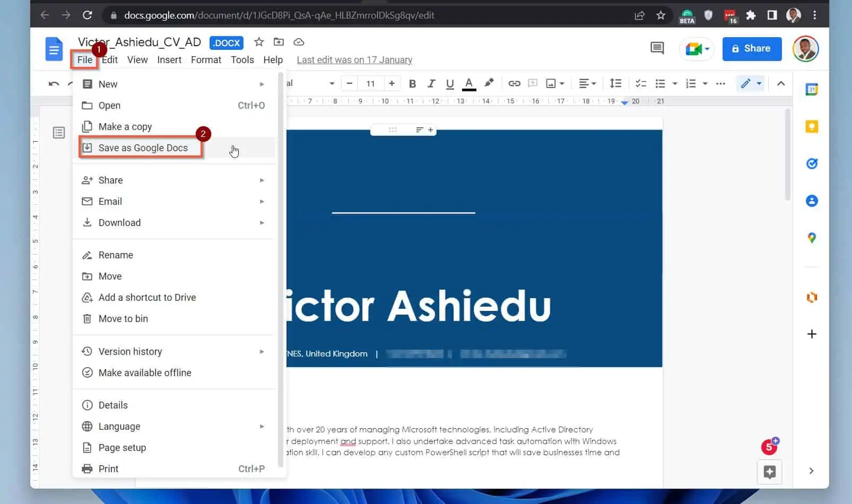
Task: Open the Help menu
Action: click(x=273, y=59)
